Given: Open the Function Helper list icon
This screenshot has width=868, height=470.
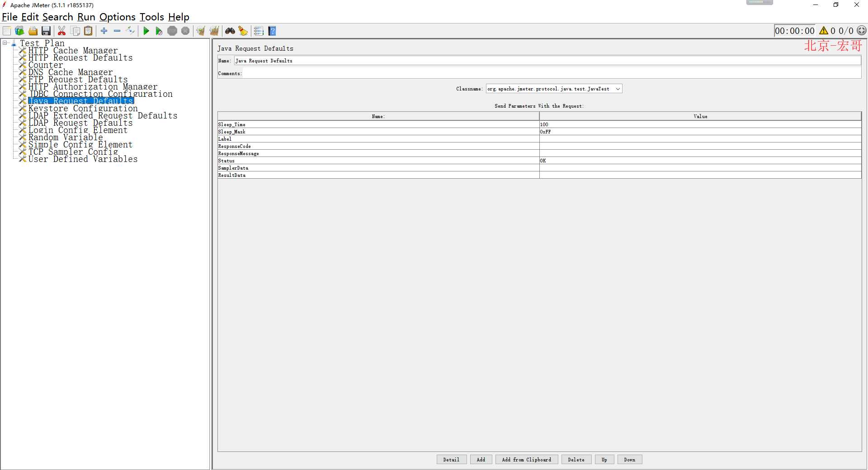Looking at the screenshot, I should (x=259, y=31).
